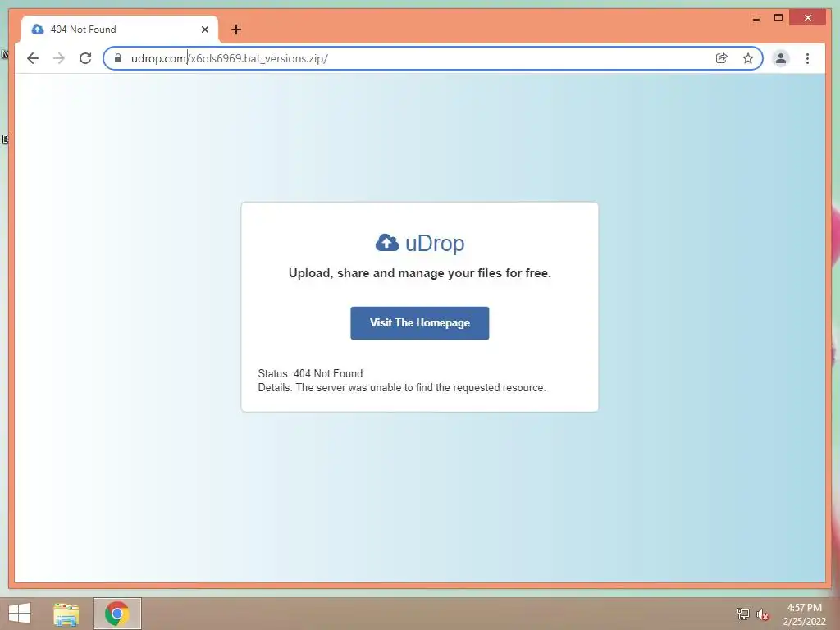
Task: Select the 404 Not Found tab
Action: (120, 30)
